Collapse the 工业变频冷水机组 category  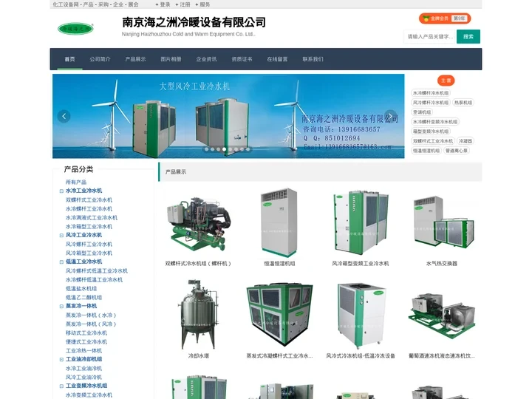coord(61,386)
